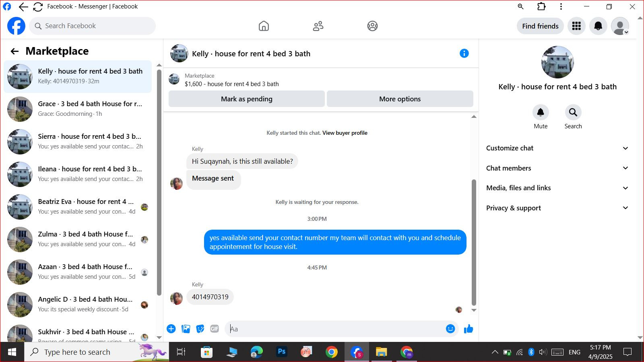Attach a photo using the image icon
The image size is (644, 362).
tap(186, 329)
